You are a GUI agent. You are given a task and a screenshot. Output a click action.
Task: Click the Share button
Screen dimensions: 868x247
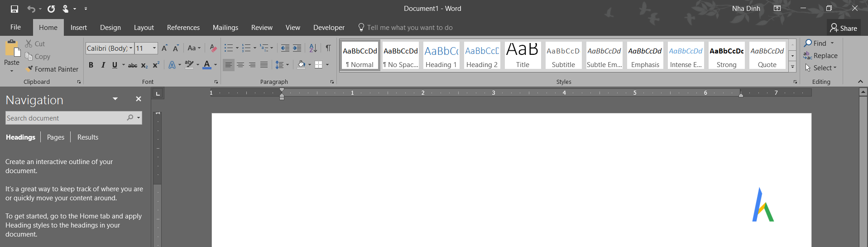[844, 28]
